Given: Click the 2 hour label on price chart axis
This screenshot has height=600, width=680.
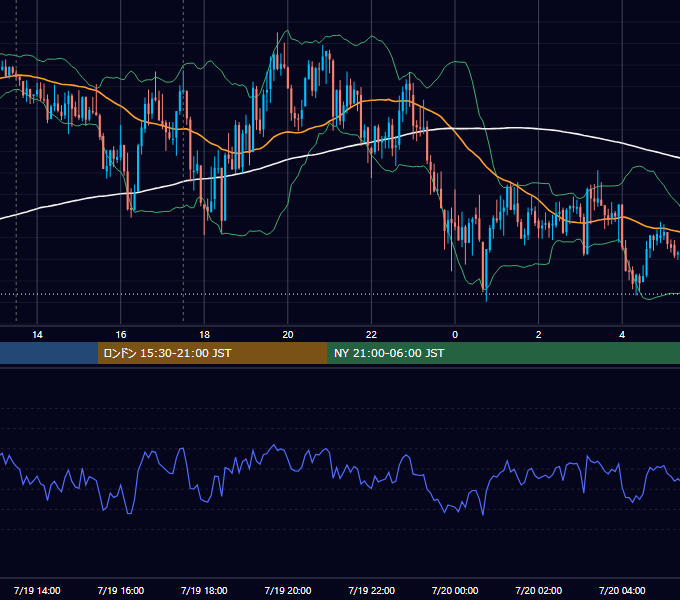Looking at the screenshot, I should 539,335.
